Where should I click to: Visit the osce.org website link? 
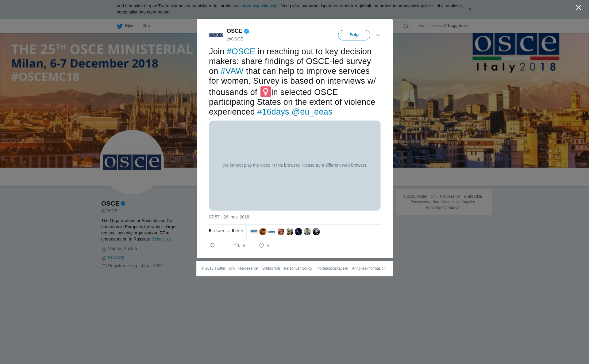[116, 257]
